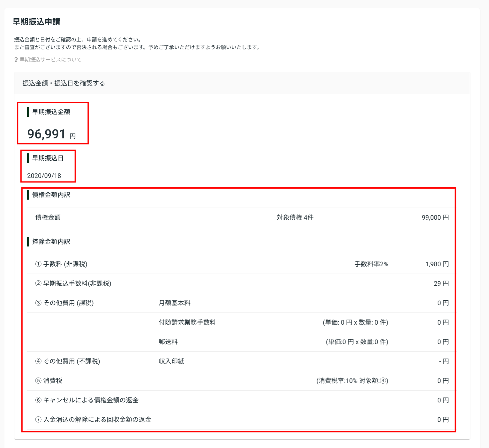Select the ④ その他費用 (不課税) label

point(68,361)
